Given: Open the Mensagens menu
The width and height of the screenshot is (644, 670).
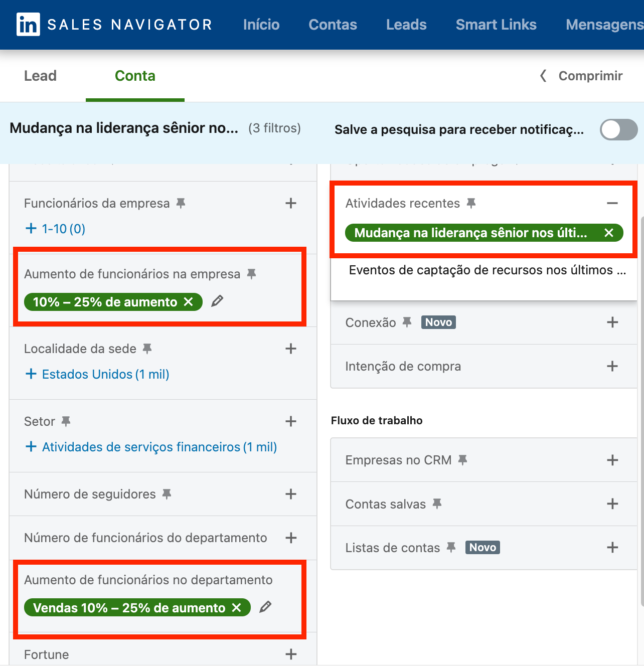Looking at the screenshot, I should click(x=604, y=25).
